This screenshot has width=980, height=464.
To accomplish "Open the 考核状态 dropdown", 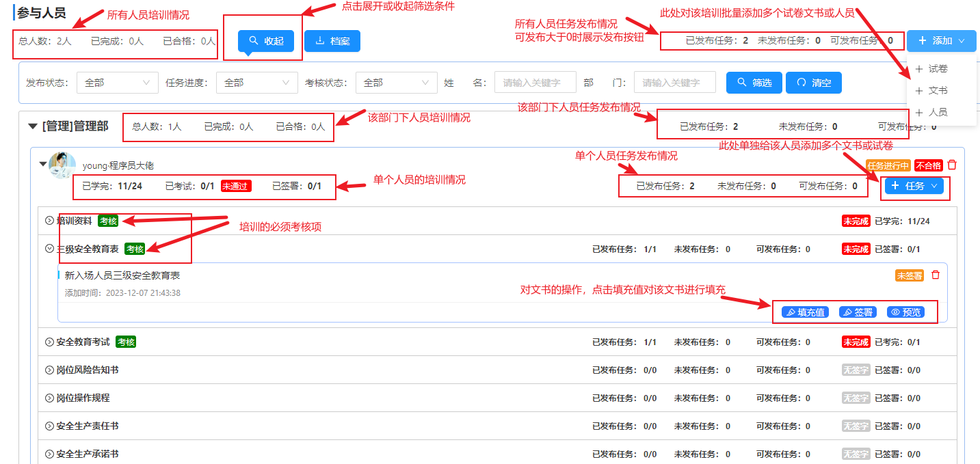I will click(396, 83).
